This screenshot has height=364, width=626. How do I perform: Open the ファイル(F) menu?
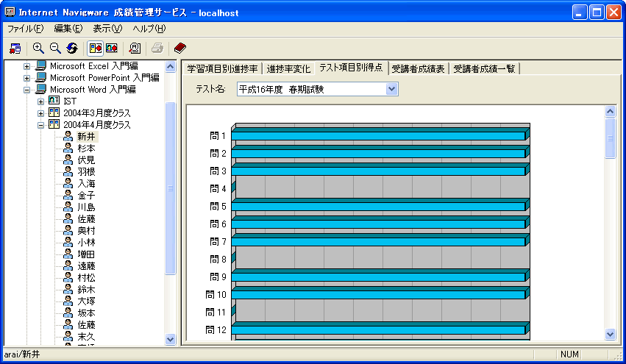pos(26,29)
